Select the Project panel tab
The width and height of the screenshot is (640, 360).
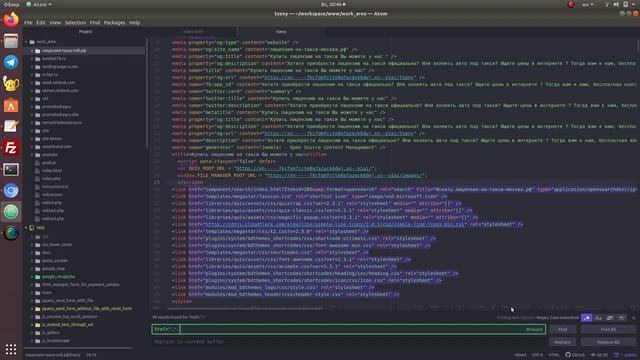[85, 31]
